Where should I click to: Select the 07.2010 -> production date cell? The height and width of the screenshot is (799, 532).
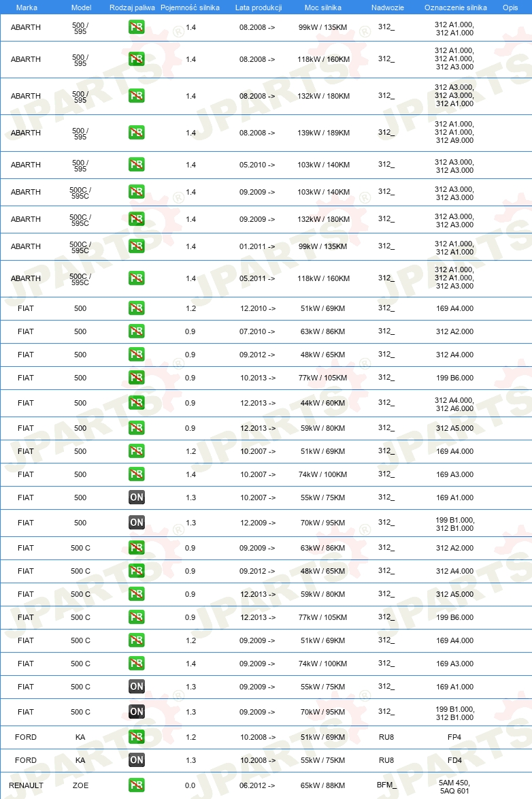tap(257, 331)
